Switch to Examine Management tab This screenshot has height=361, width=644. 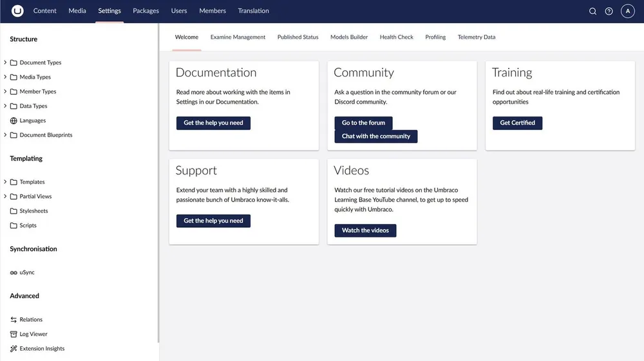point(238,37)
